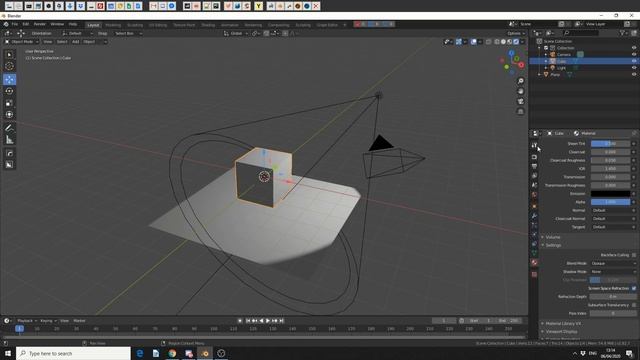Open the Render properties tab
The height and width of the screenshot is (360, 640).
[534, 157]
